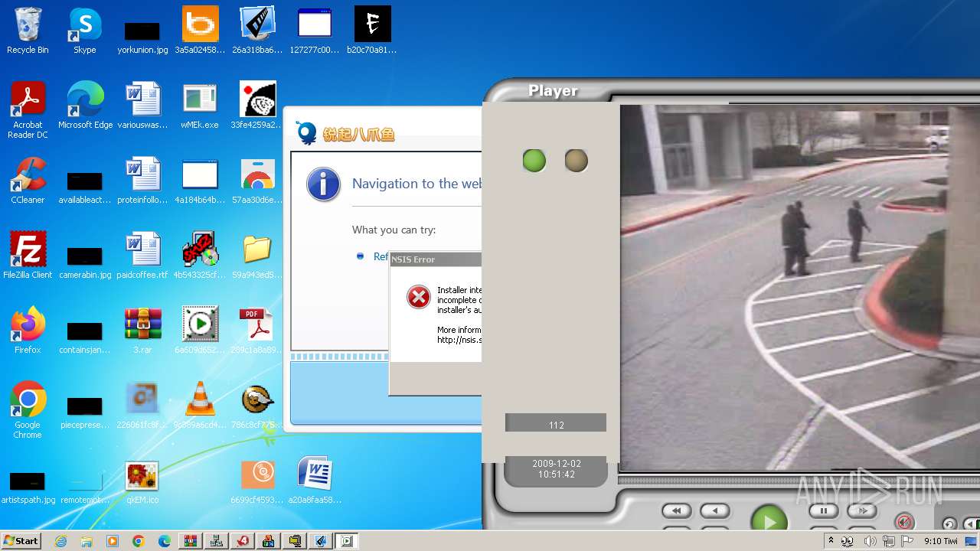The height and width of the screenshot is (551, 980).
Task: Open Windows Media Player from taskbar
Action: click(x=113, y=541)
